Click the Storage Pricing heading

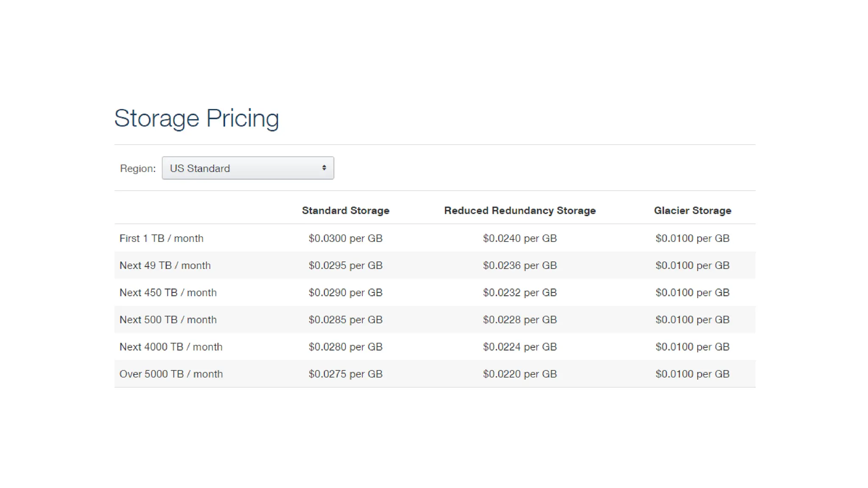[x=196, y=118]
